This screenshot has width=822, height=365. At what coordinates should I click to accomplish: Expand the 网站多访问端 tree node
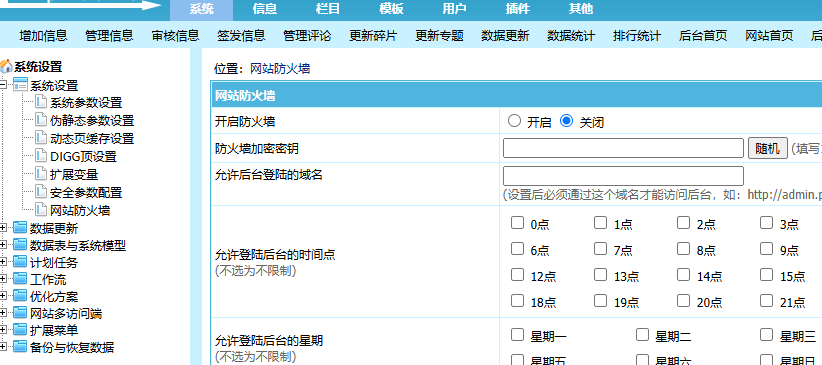[3, 313]
